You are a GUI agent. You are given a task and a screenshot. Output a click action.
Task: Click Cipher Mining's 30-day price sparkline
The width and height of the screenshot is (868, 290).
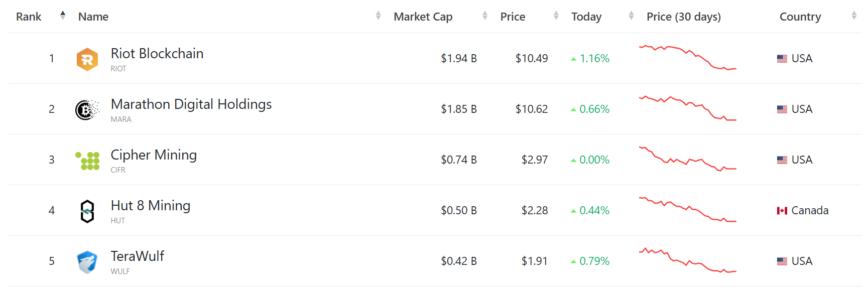click(687, 159)
